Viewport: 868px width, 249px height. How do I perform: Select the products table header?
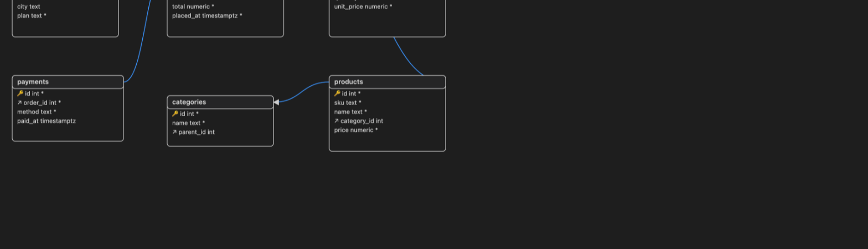click(387, 82)
